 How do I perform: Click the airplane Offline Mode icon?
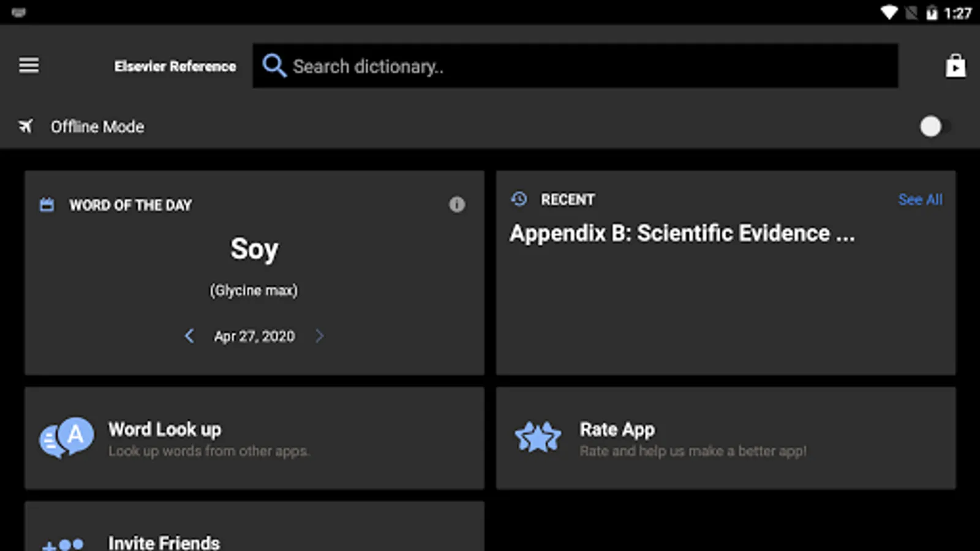coord(26,127)
